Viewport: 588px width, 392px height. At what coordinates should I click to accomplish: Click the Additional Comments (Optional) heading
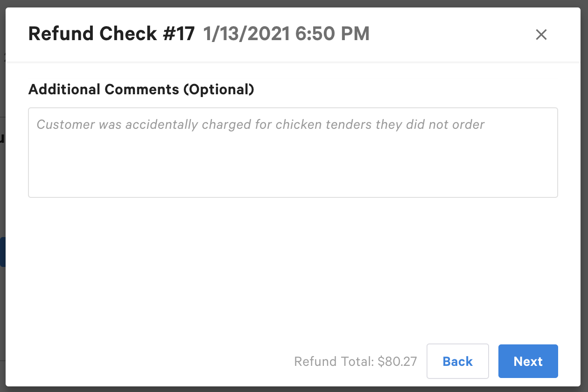[x=141, y=89]
